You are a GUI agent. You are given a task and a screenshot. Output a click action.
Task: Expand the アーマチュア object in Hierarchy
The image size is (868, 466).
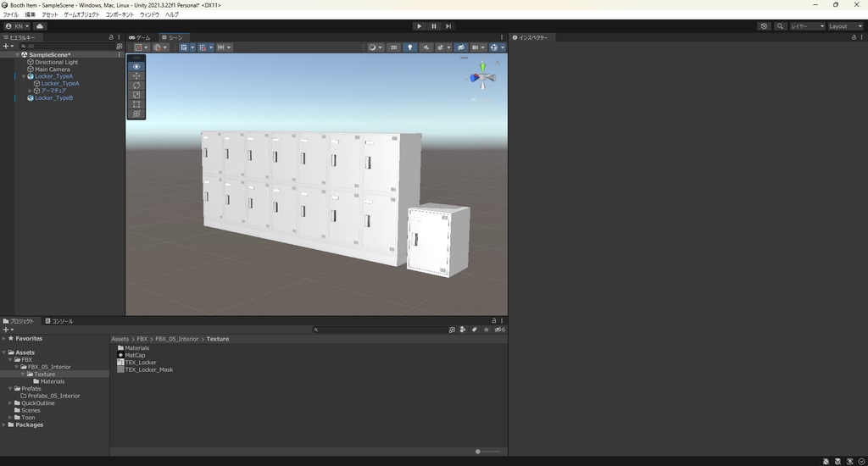30,91
